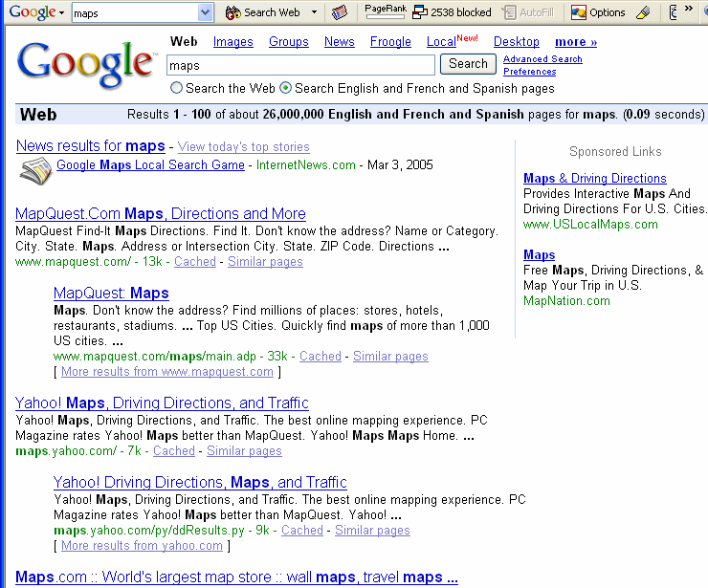Open Cached link for maps.yahoo.com/ 7k
This screenshot has width=708, height=588.
[174, 451]
